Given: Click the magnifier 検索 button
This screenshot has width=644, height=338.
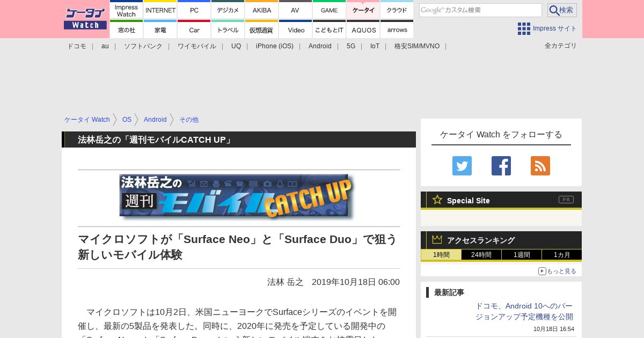Looking at the screenshot, I should pos(562,10).
